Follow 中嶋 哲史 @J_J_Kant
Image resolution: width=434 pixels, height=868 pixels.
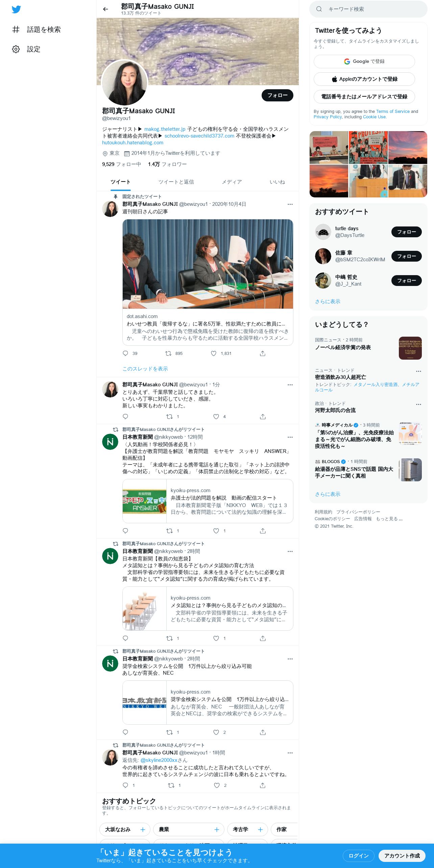click(406, 281)
